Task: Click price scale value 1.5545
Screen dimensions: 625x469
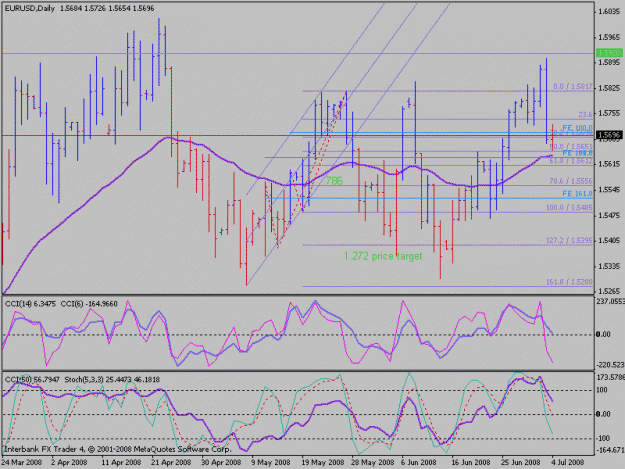Action: (609, 190)
